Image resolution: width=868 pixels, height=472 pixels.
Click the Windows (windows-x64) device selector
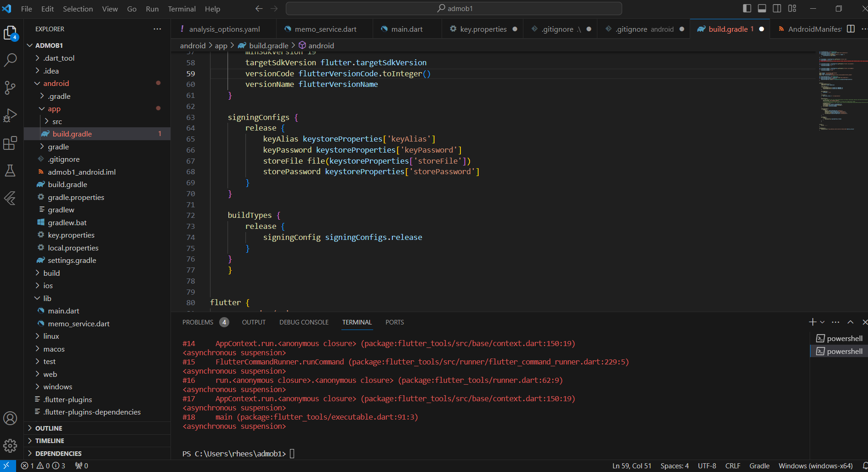click(x=816, y=466)
